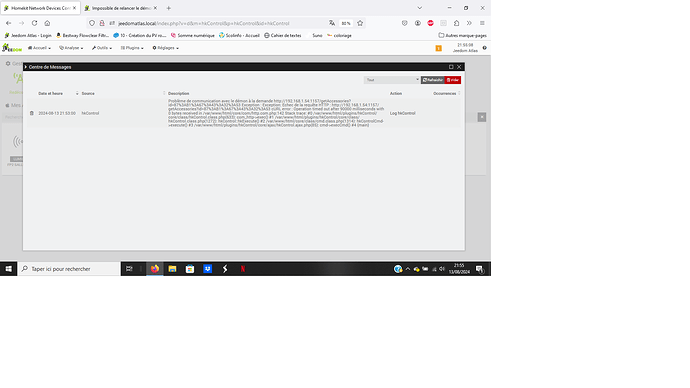Image resolution: width=690 pixels, height=388 pixels.
Task: Open Dropbox icon in the taskbar
Action: click(207, 269)
